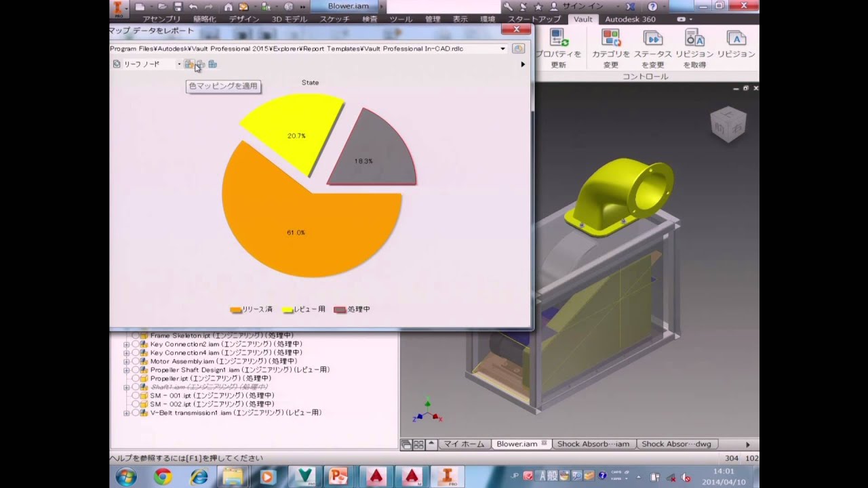Open the リーフノード (leaf node) dropdown
868x488 pixels.
coord(179,64)
